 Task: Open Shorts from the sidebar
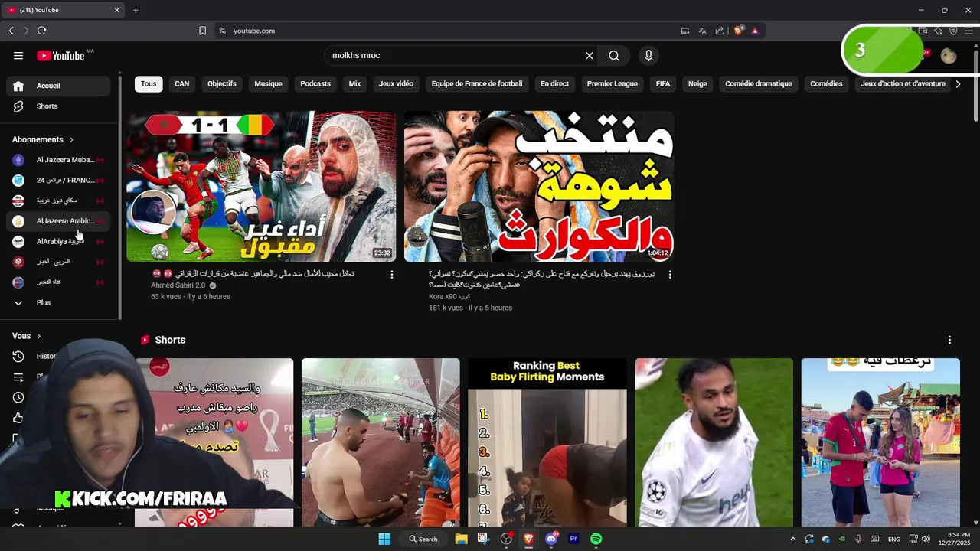tap(57, 106)
